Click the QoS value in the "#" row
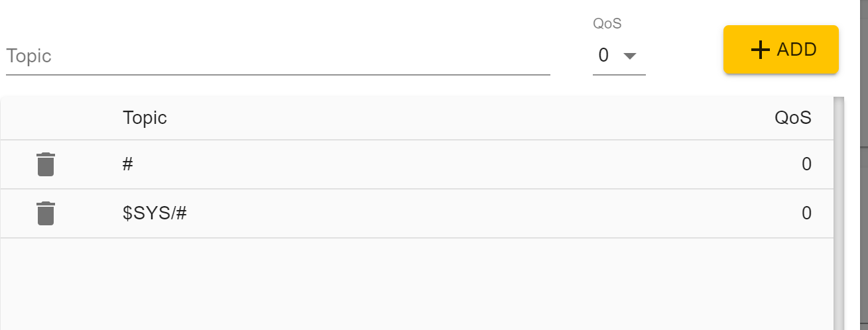 (806, 164)
